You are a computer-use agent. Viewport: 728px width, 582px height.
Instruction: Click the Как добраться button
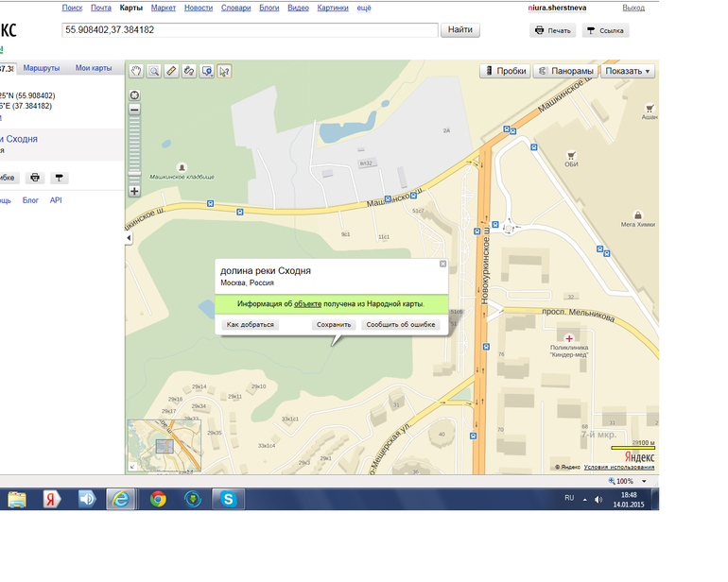[x=250, y=325]
